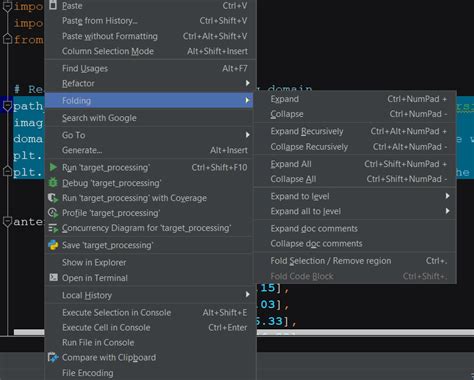
Task: Click the Run with Coverage shield icon
Action: [x=53, y=198]
